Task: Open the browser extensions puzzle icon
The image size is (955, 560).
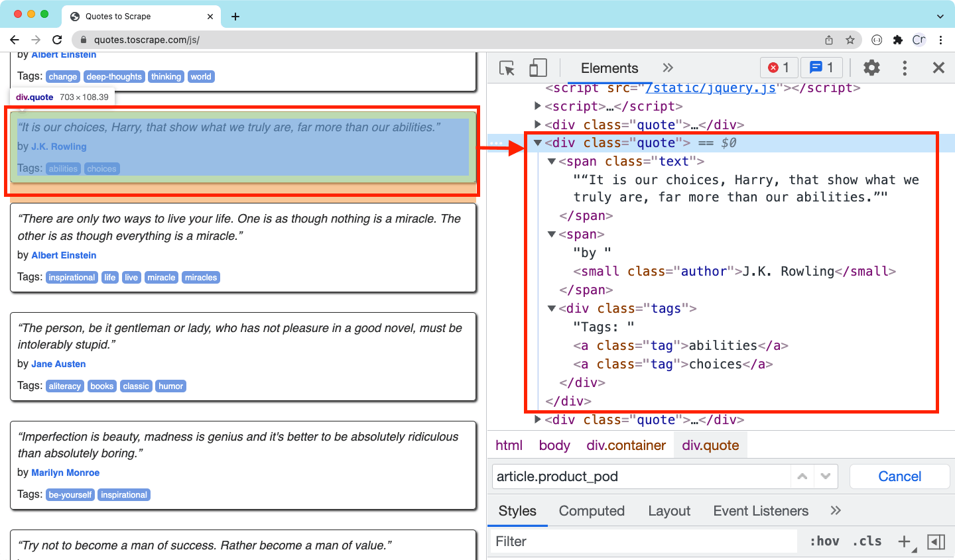Action: tap(898, 40)
